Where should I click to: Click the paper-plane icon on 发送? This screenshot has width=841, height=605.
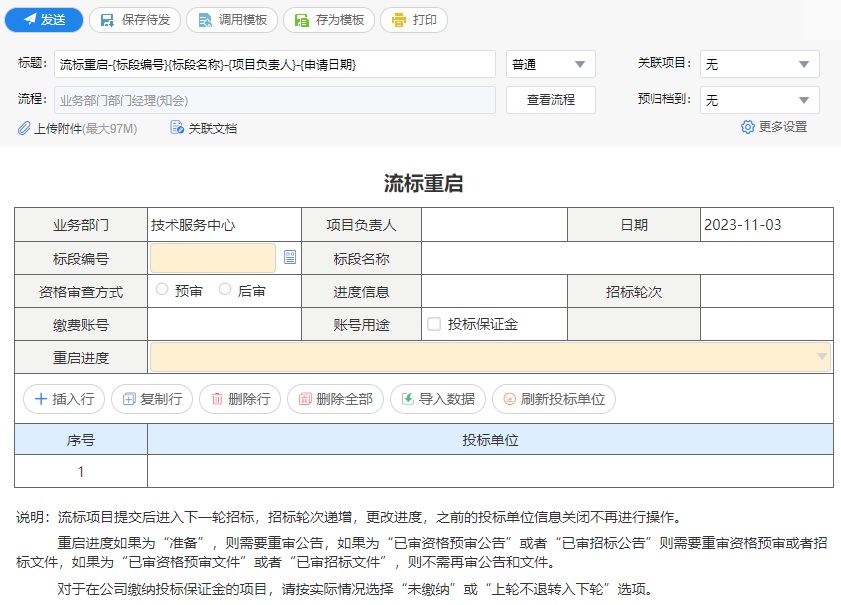coord(29,20)
